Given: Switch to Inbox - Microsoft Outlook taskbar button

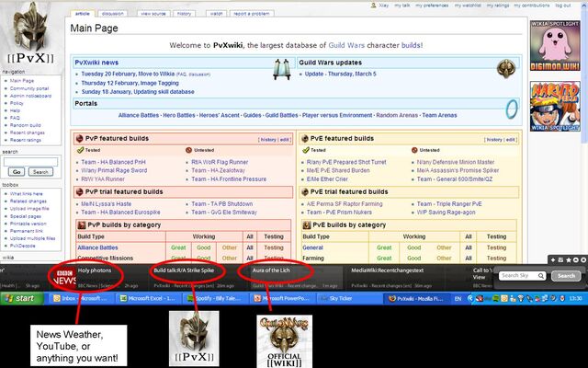Looking at the screenshot, I should [x=82, y=298].
